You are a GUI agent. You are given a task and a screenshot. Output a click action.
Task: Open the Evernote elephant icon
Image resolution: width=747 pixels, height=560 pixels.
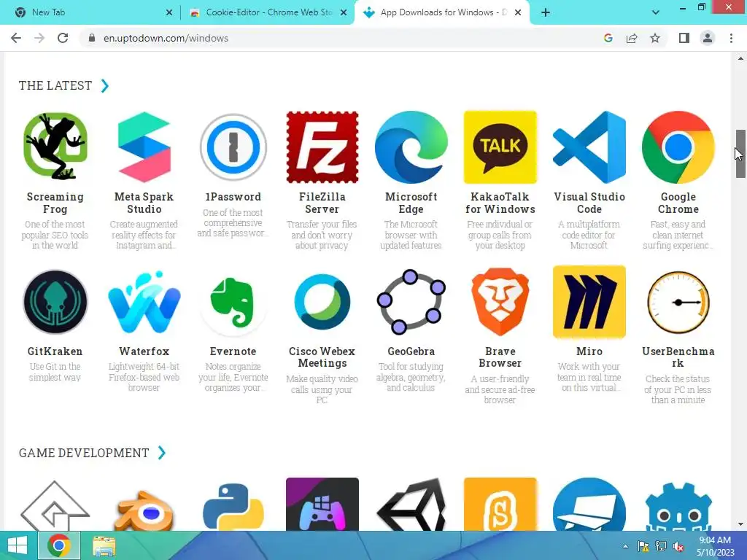tap(233, 302)
